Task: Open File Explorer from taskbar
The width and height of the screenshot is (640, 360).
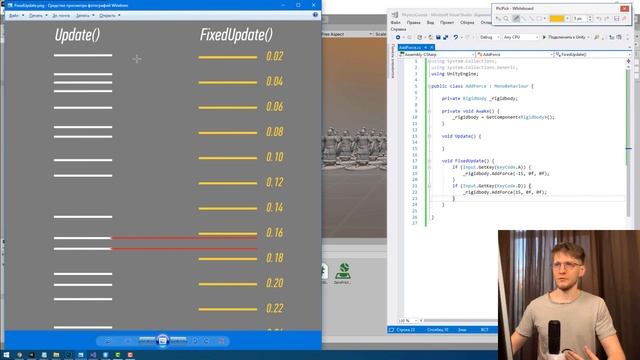Action: click(x=56, y=355)
